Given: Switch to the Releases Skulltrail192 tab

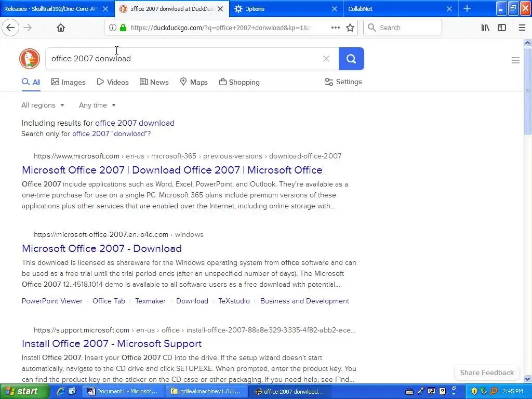Looking at the screenshot, I should tap(51, 9).
